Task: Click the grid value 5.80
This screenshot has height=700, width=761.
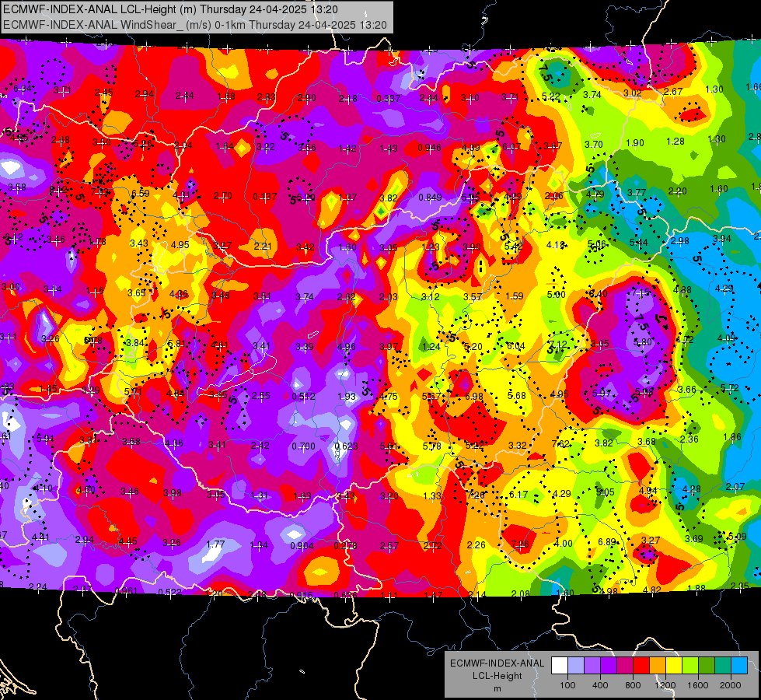Action: click(643, 342)
